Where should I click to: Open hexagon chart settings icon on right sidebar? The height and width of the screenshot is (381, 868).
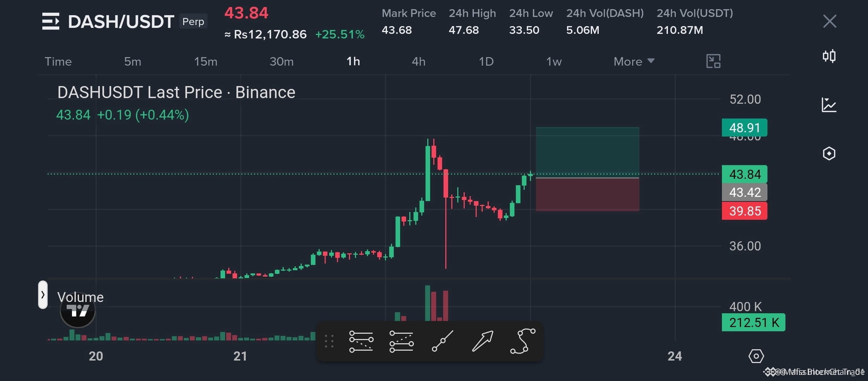click(829, 153)
